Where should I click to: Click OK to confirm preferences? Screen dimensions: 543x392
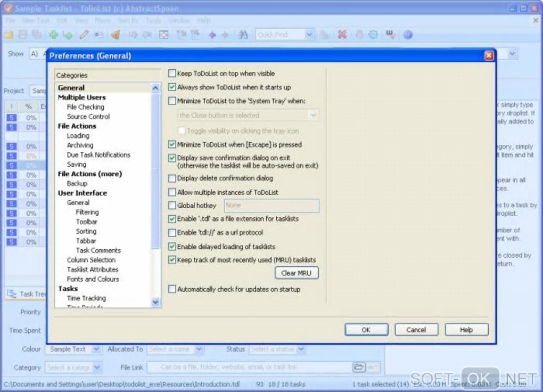click(366, 330)
